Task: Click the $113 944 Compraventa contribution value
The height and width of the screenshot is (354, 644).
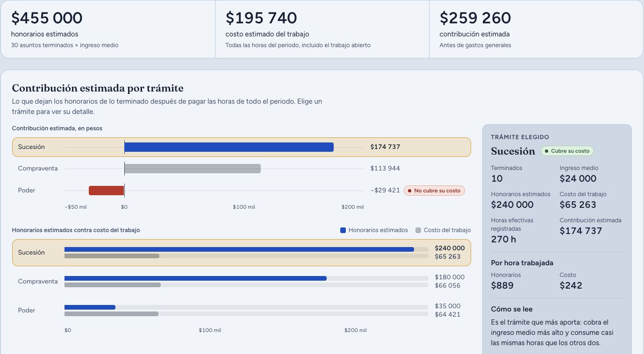Action: [x=385, y=169]
